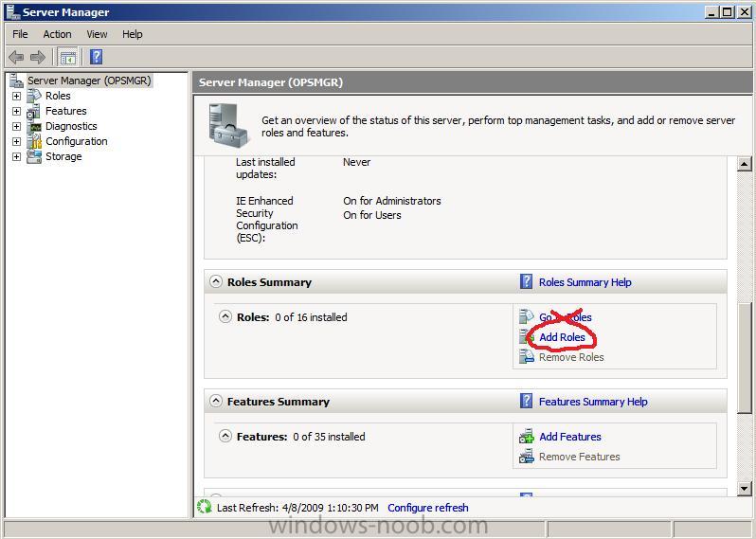
Task: Open the Roles Summary Help link
Action: click(585, 282)
